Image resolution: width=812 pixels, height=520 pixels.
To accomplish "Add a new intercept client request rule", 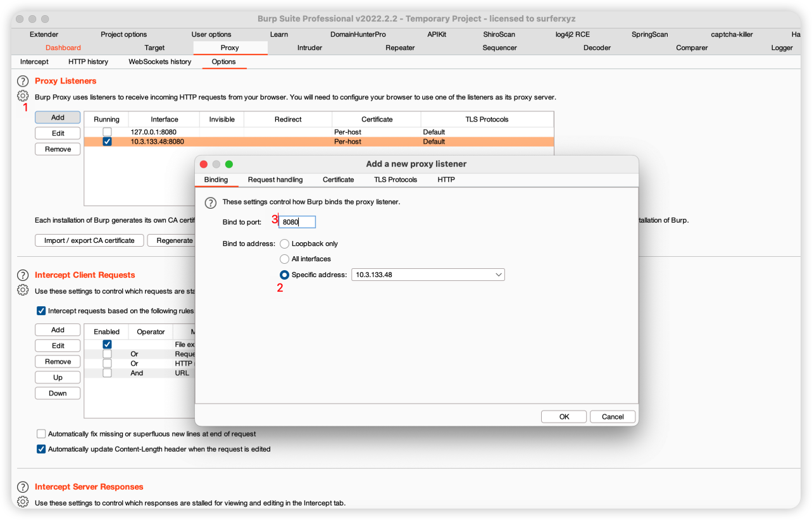I will (x=58, y=330).
